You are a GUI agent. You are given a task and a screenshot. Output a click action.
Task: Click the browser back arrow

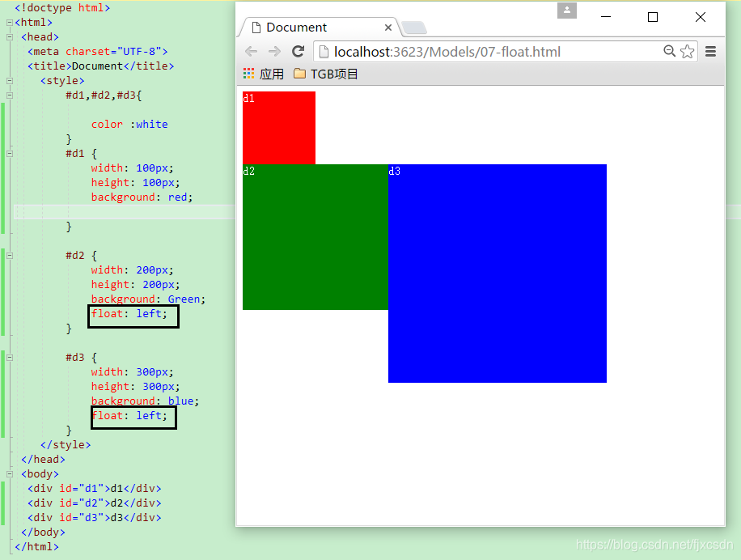point(252,52)
